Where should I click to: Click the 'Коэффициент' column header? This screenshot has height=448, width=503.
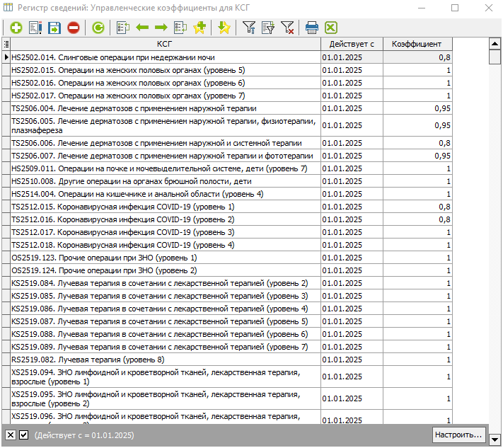417,45
